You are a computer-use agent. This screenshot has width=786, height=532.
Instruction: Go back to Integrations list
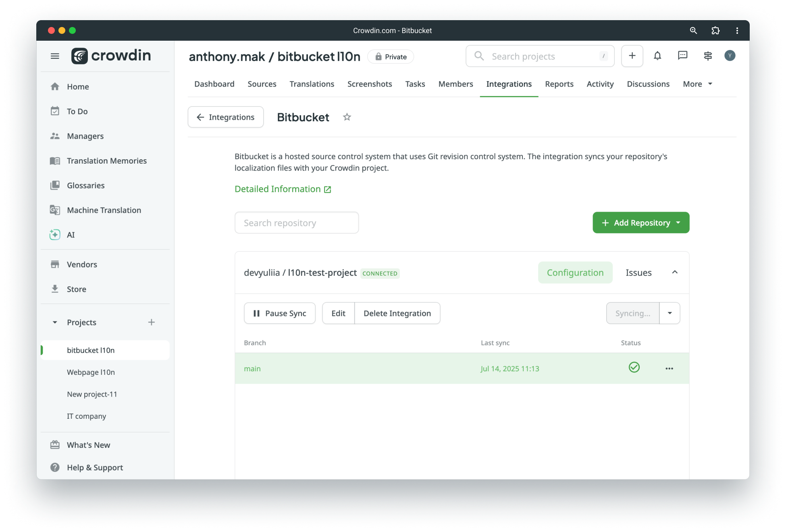pos(226,117)
